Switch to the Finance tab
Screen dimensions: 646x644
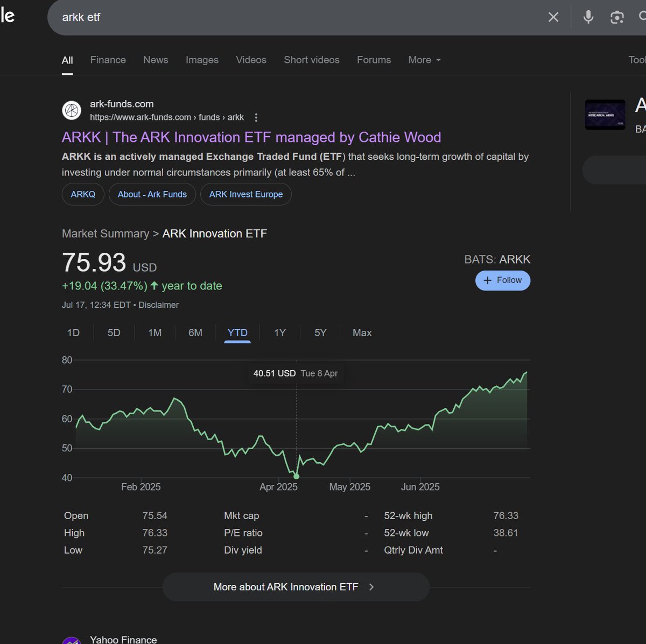pyautogui.click(x=108, y=60)
